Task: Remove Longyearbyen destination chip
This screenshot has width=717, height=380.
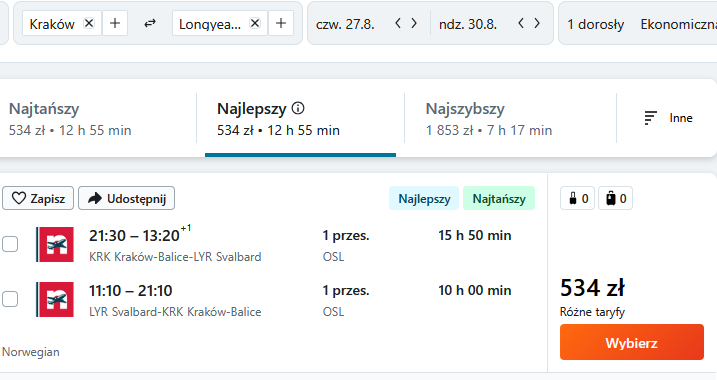Action: tap(255, 23)
